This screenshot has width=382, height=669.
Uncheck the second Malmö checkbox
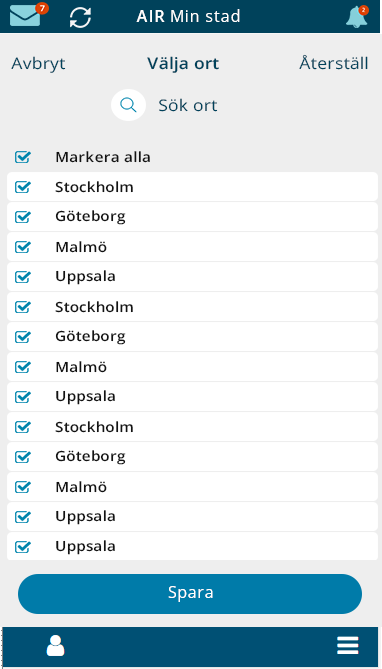[x=23, y=367]
